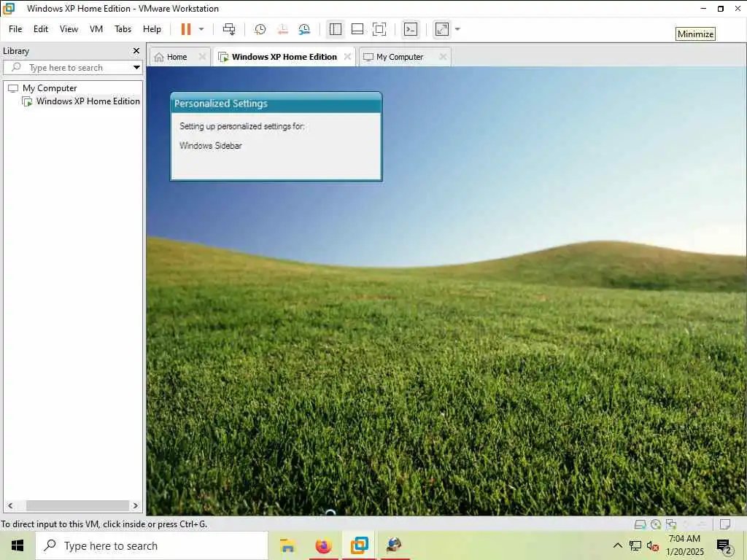Click the Windows taskbar search box
The image size is (747, 560).
152,545
